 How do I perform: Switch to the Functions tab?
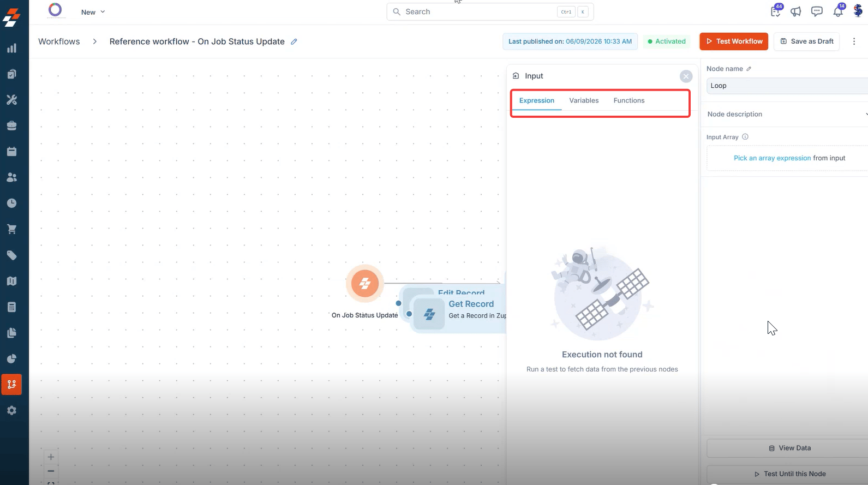click(629, 100)
